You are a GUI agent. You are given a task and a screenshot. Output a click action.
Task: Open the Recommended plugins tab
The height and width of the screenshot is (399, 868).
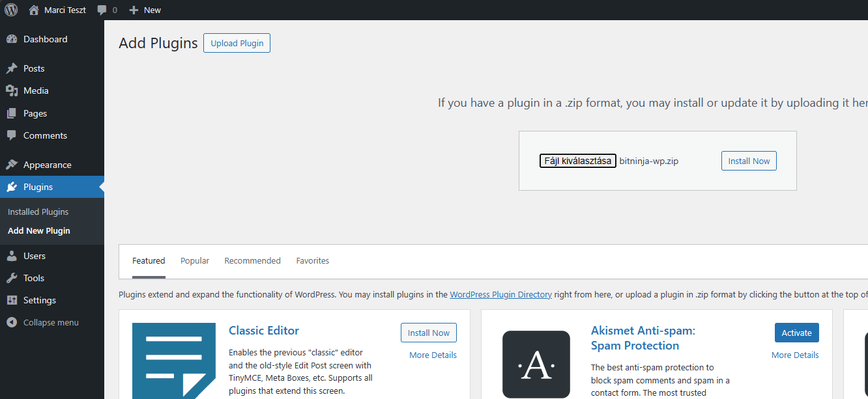pos(252,260)
